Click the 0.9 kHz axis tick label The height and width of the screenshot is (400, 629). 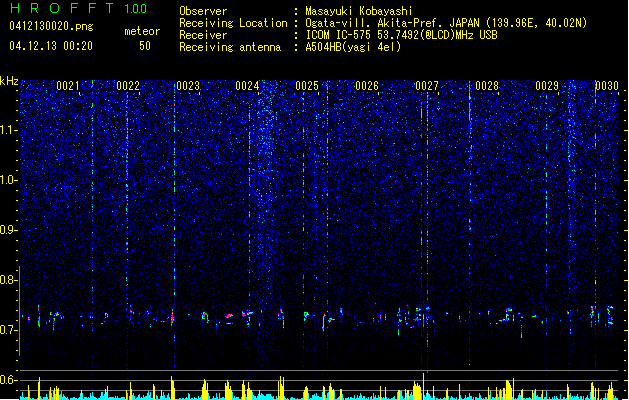click(x=8, y=230)
